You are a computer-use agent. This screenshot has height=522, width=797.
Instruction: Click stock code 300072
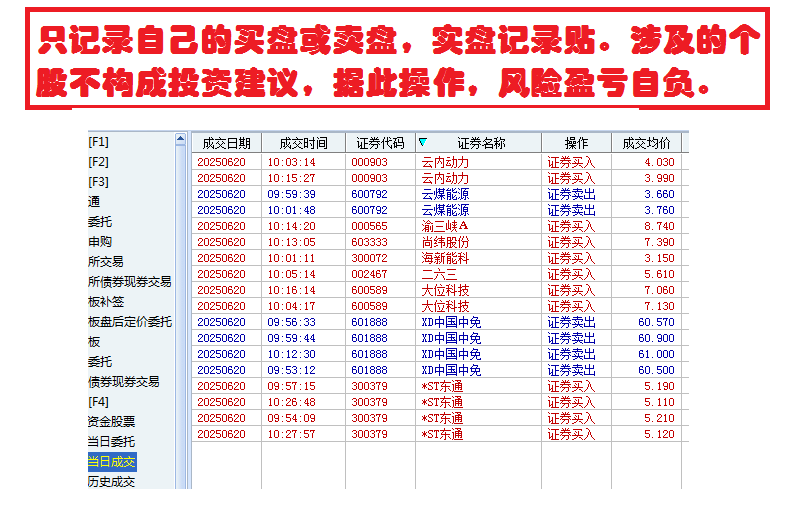click(370, 258)
